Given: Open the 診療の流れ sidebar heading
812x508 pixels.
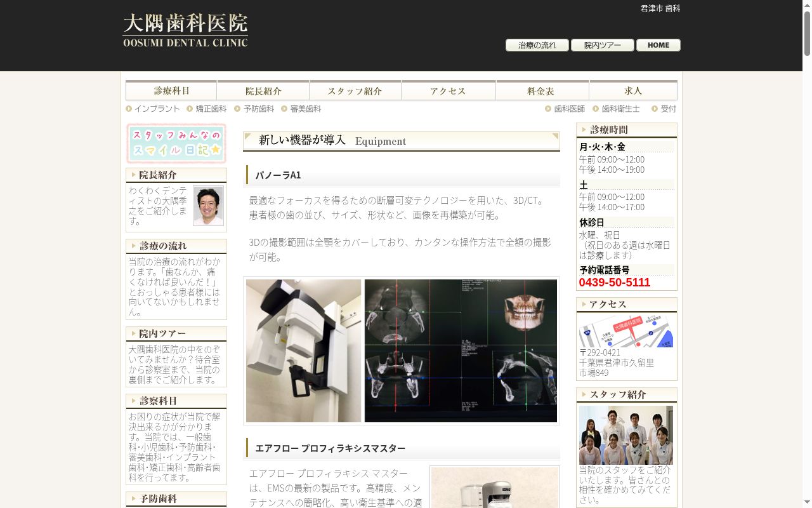Looking at the screenshot, I should click(x=176, y=246).
